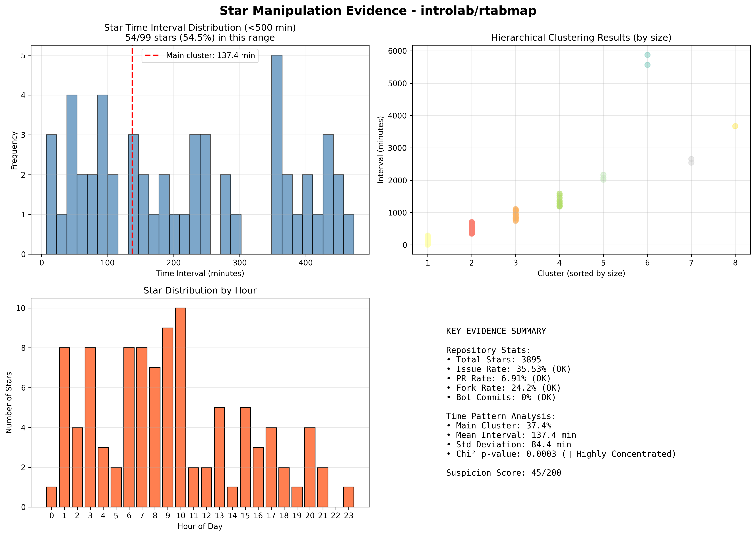Click the pale green cluster 5 points

[603, 177]
